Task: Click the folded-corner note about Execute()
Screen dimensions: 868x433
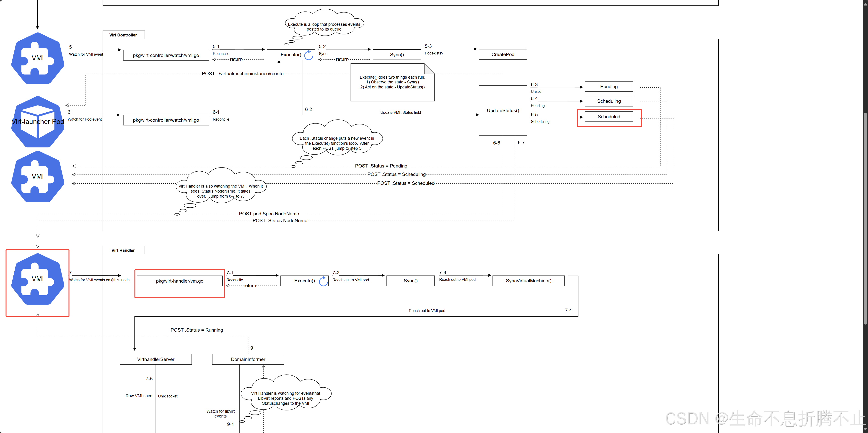Action: (392, 82)
